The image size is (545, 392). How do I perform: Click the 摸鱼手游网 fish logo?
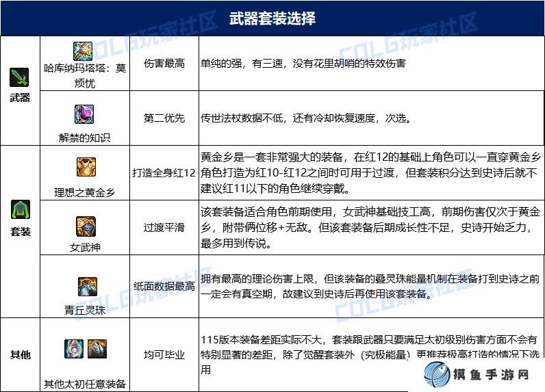(437, 375)
